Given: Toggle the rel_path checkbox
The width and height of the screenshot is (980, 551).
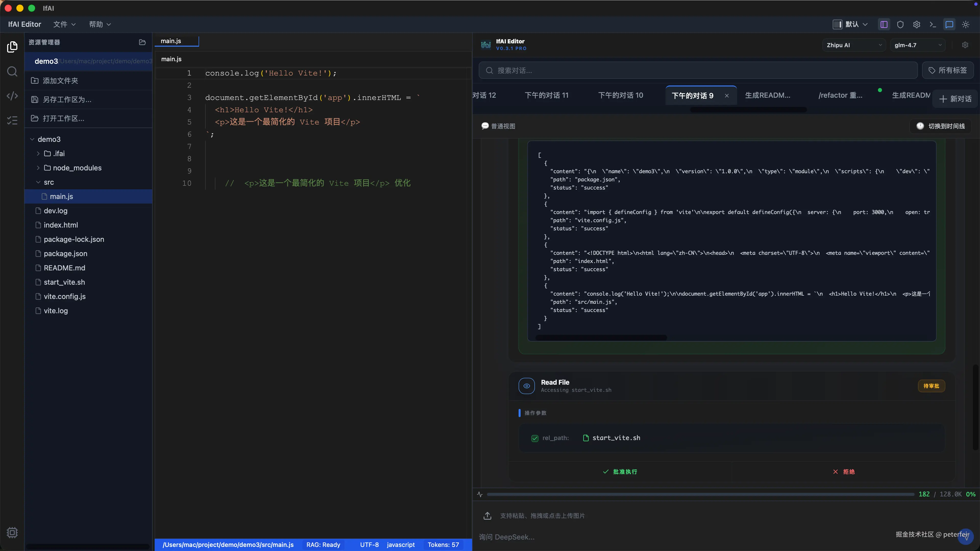Looking at the screenshot, I should coord(534,438).
